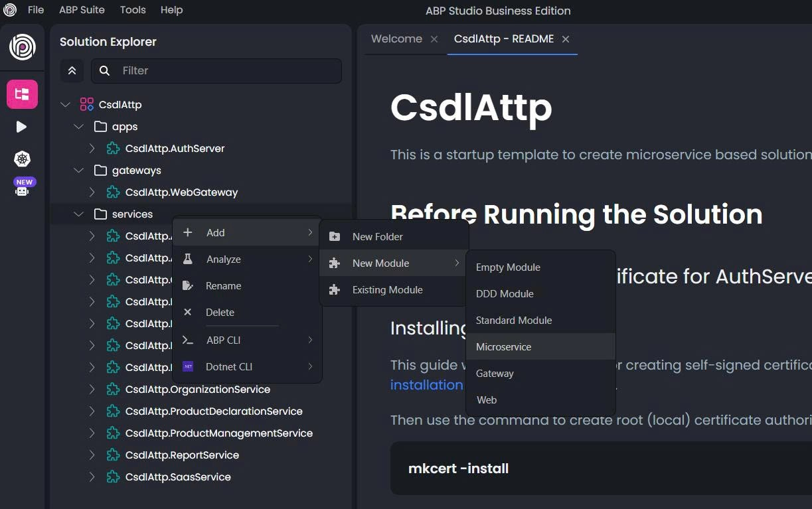Click the Solution Explorer Filter input

[x=216, y=70]
